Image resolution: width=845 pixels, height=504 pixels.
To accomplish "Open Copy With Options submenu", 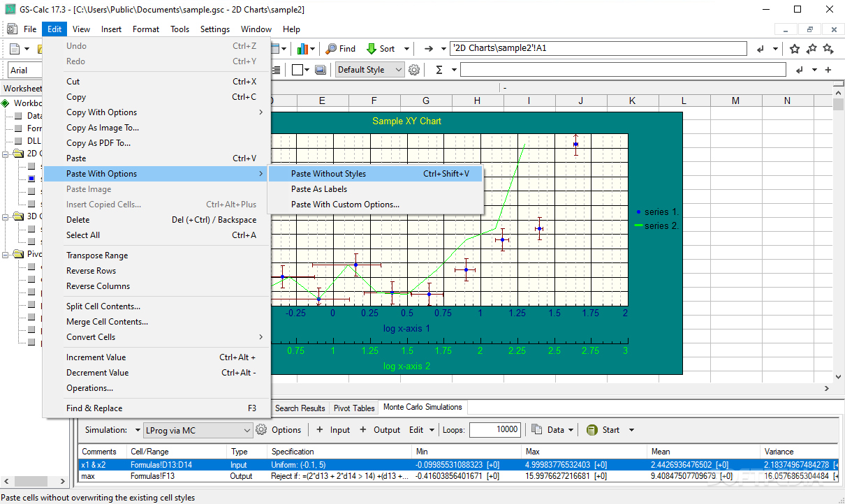I will click(156, 112).
